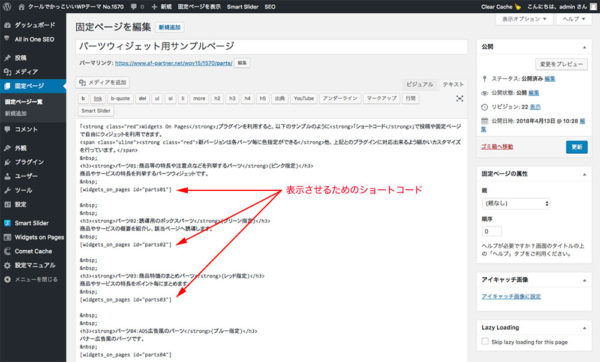Click the h2 quicktag button
Image resolution: width=600 pixels, height=362 pixels.
click(217, 98)
